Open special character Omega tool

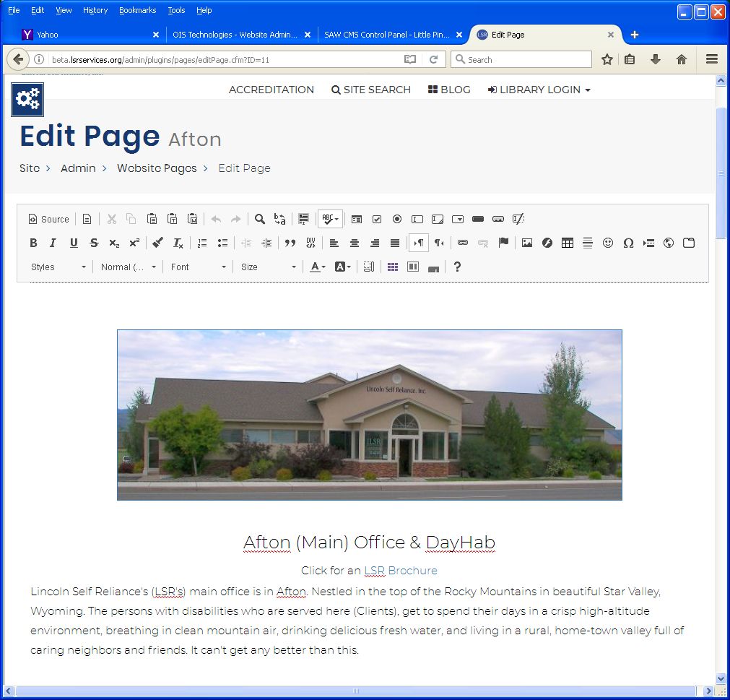click(628, 243)
